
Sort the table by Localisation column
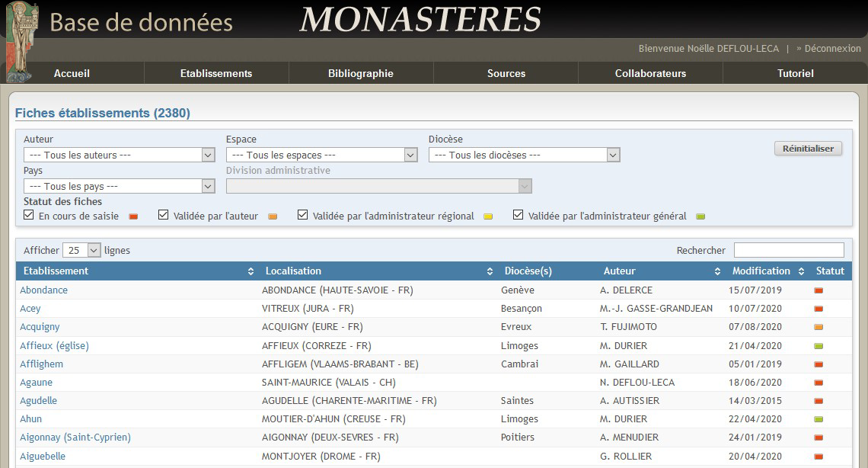pos(490,271)
